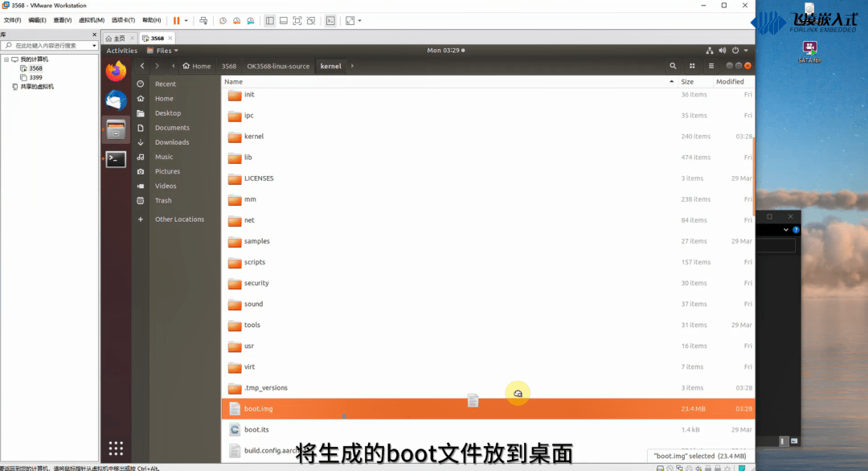Toggle fullscreen mode in VMware toolbar
Image resolution: width=868 pixels, height=471 pixels.
[297, 20]
